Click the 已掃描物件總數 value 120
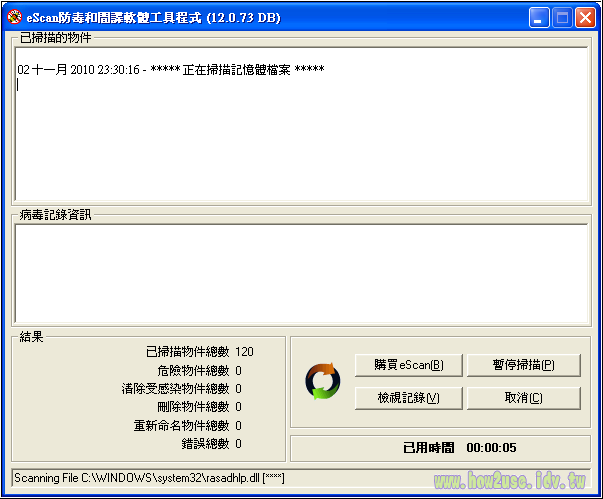Viewport: 603px width, 499px height. pyautogui.click(x=244, y=352)
